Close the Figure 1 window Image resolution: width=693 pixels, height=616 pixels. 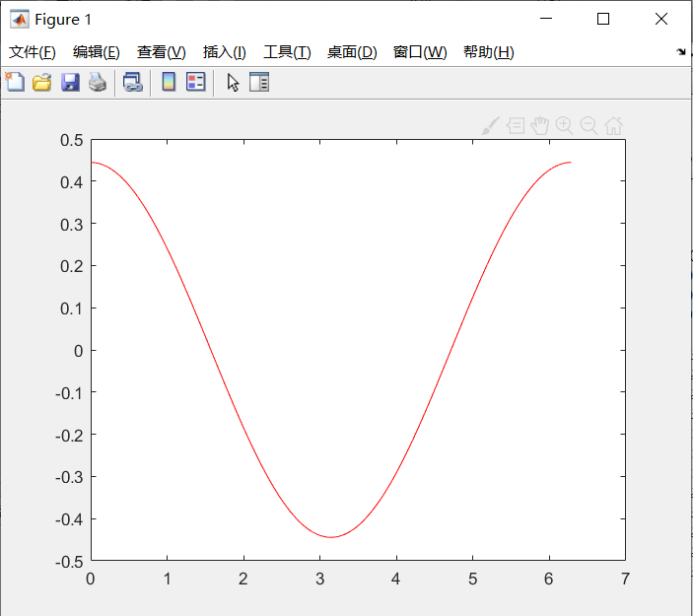661,19
